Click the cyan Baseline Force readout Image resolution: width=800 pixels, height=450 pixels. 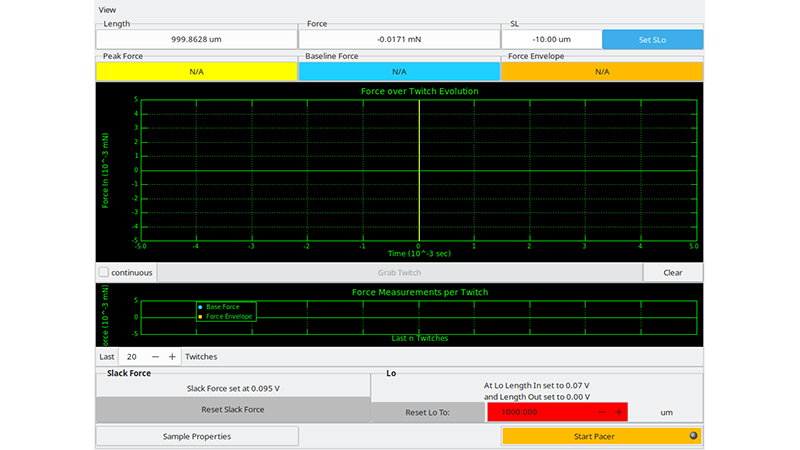pos(399,71)
